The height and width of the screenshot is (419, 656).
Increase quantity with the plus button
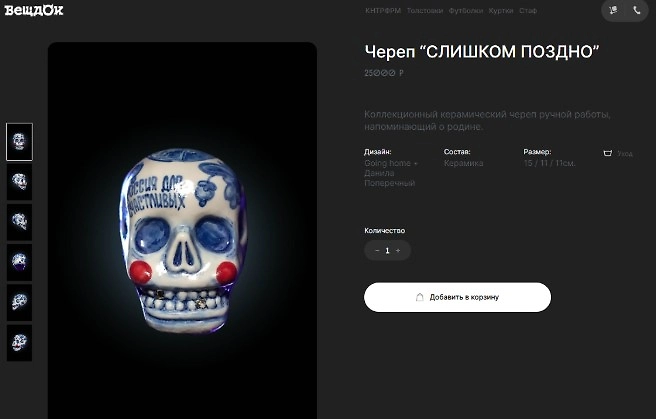tap(398, 251)
